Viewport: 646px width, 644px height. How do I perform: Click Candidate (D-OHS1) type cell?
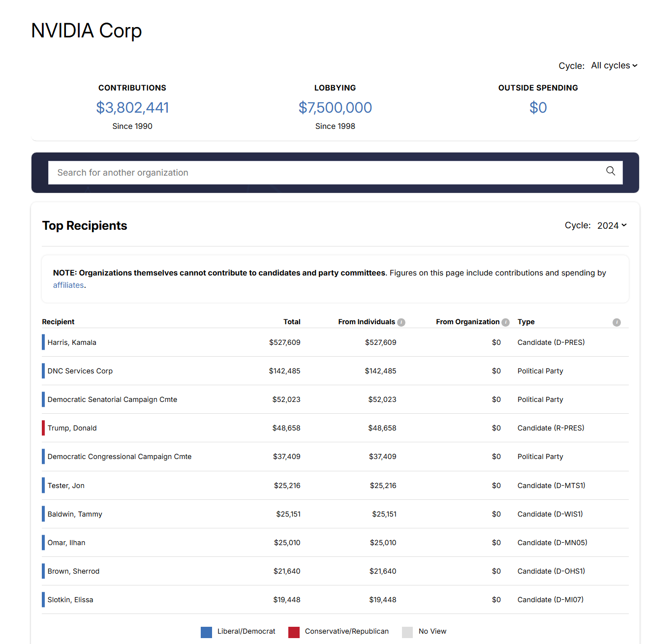pyautogui.click(x=551, y=571)
